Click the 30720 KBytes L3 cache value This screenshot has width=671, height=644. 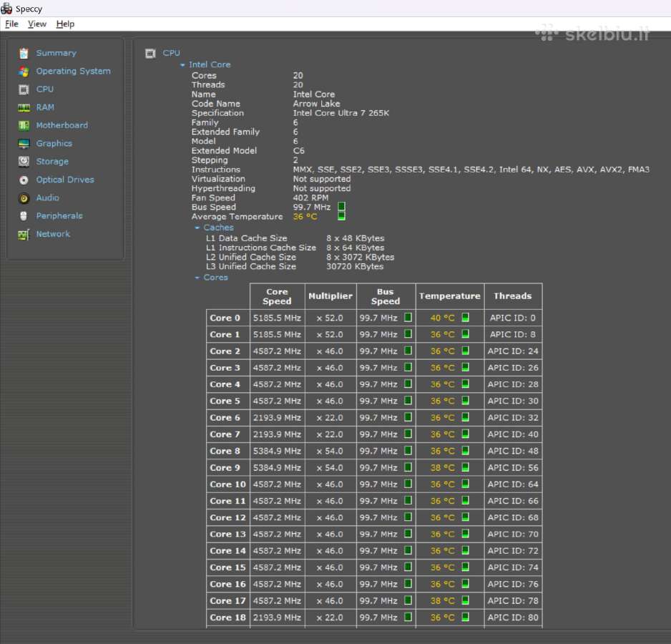click(356, 266)
